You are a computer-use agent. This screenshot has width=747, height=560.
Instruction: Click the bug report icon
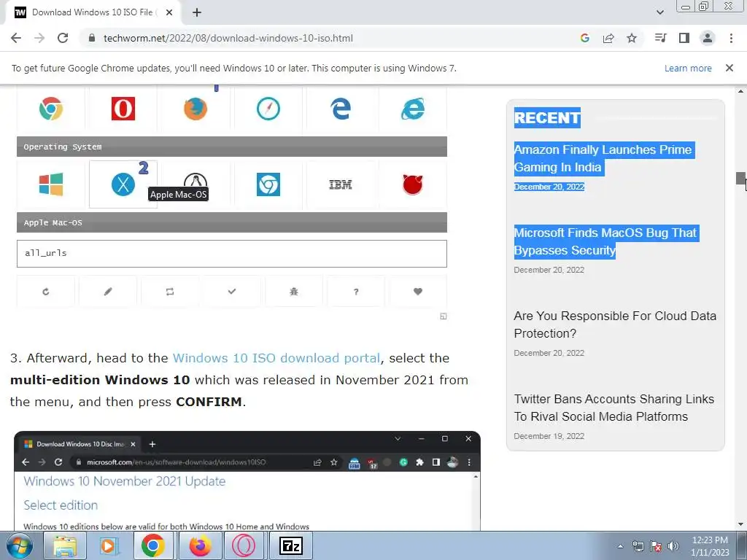(x=293, y=292)
